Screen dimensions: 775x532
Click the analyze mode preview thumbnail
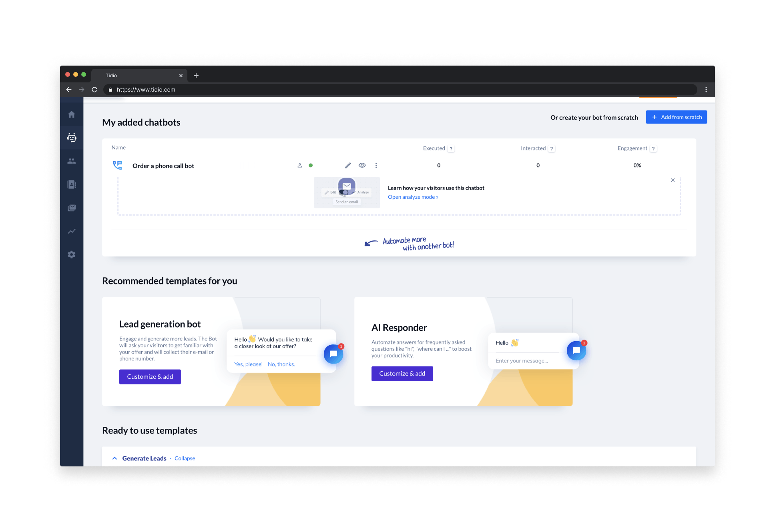(x=347, y=192)
